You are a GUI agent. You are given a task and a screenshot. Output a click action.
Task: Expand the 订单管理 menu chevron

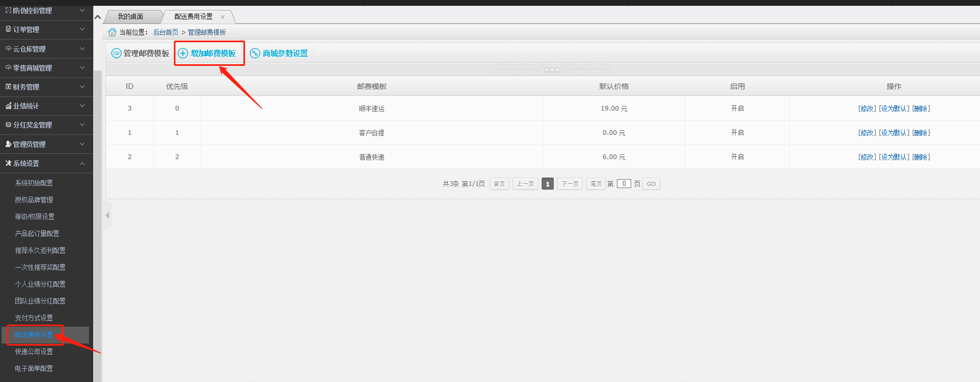[x=82, y=30]
